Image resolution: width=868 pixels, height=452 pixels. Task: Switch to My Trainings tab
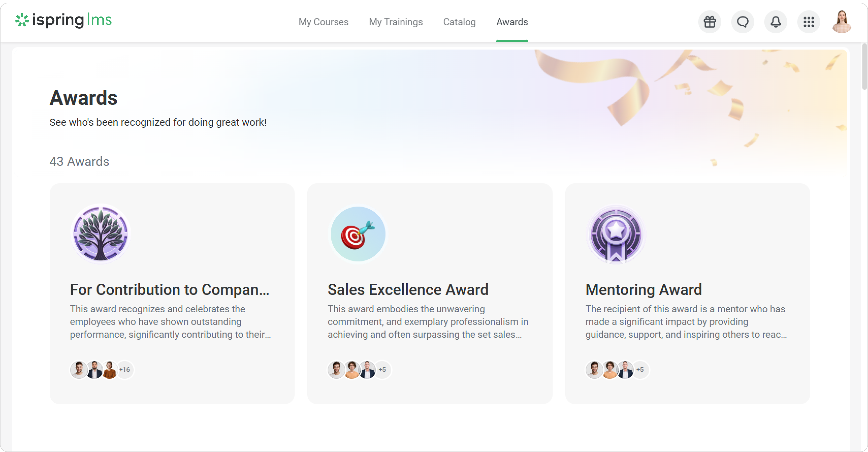pyautogui.click(x=396, y=22)
